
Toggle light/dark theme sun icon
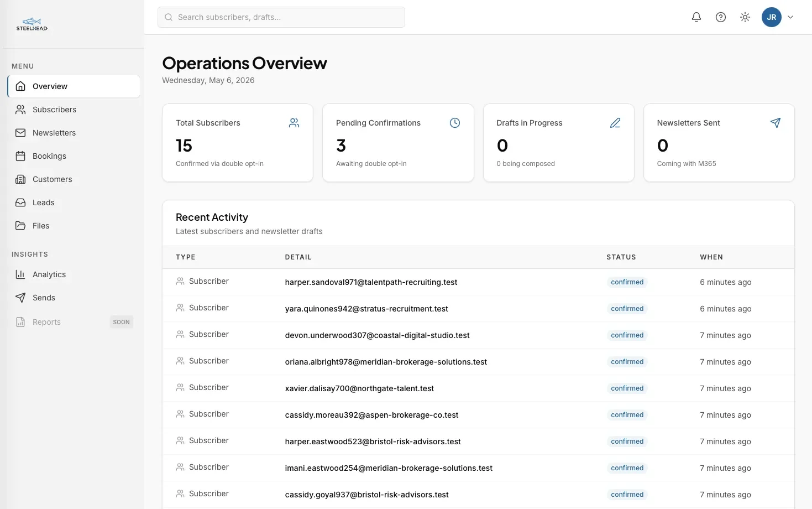point(745,17)
